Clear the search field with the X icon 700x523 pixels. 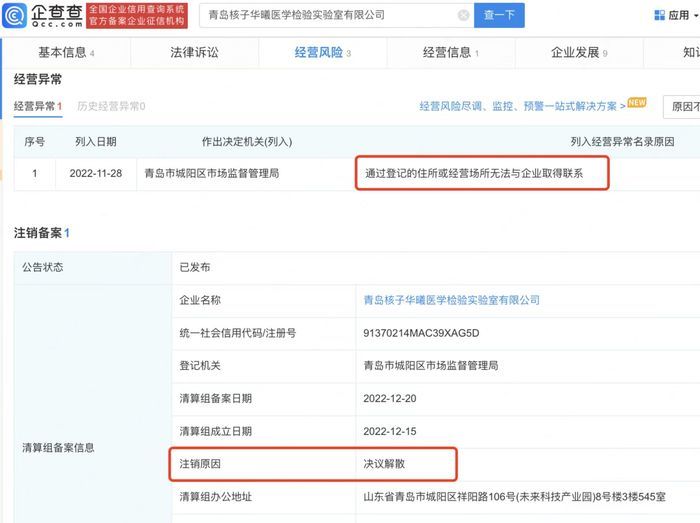[x=464, y=16]
